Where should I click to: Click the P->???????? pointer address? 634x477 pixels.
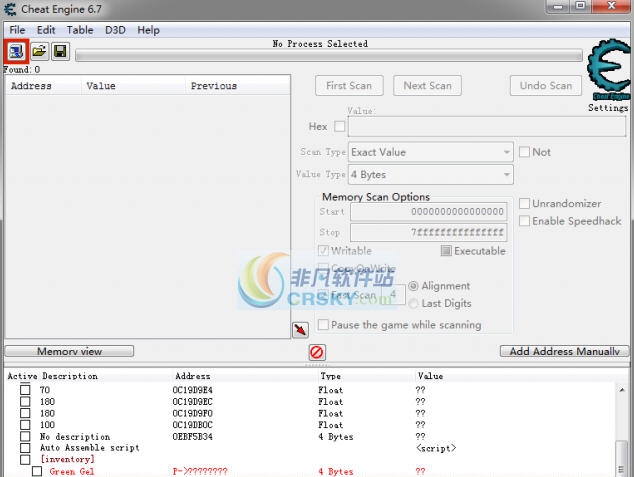[x=200, y=471]
